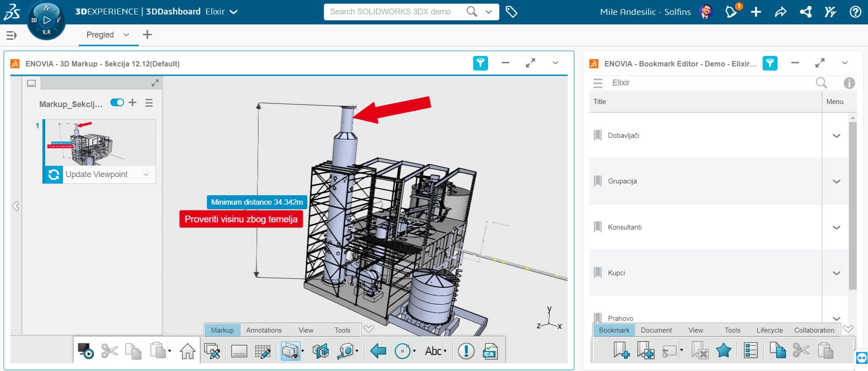Select the 3D section box tool

click(x=320, y=351)
